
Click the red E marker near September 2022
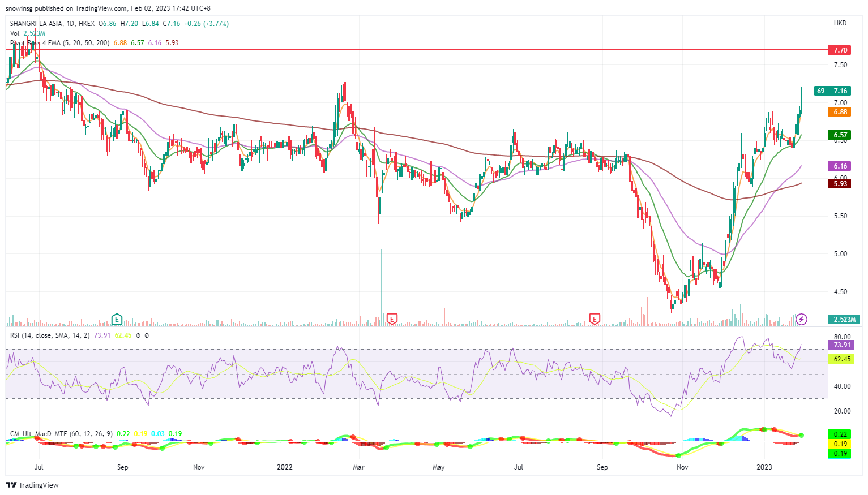coord(595,319)
